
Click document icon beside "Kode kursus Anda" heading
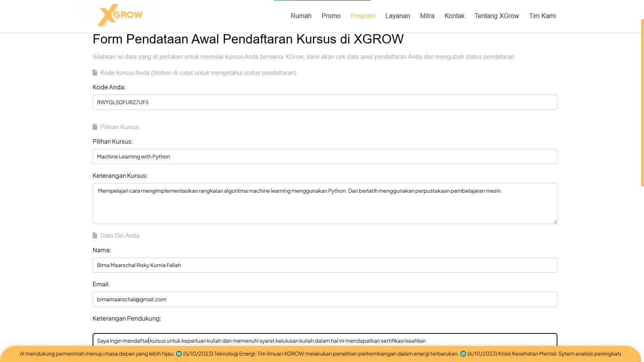click(95, 73)
